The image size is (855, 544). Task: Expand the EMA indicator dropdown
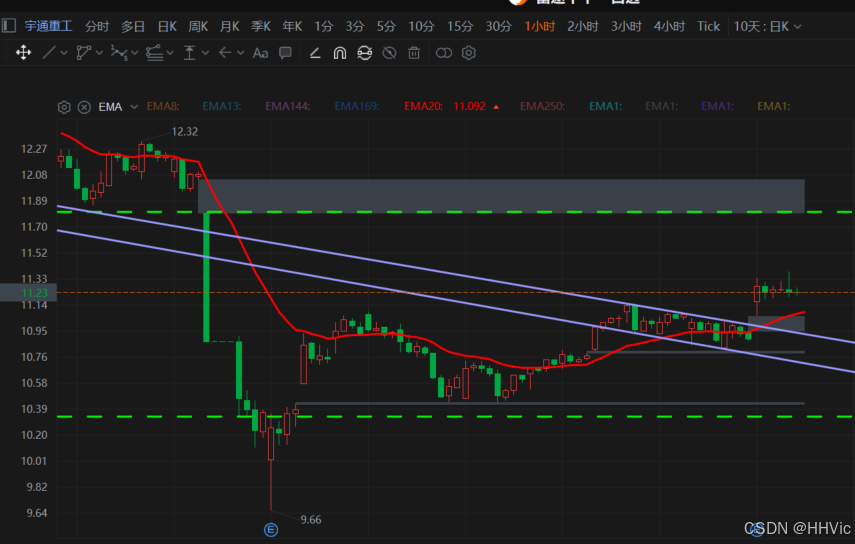click(134, 107)
